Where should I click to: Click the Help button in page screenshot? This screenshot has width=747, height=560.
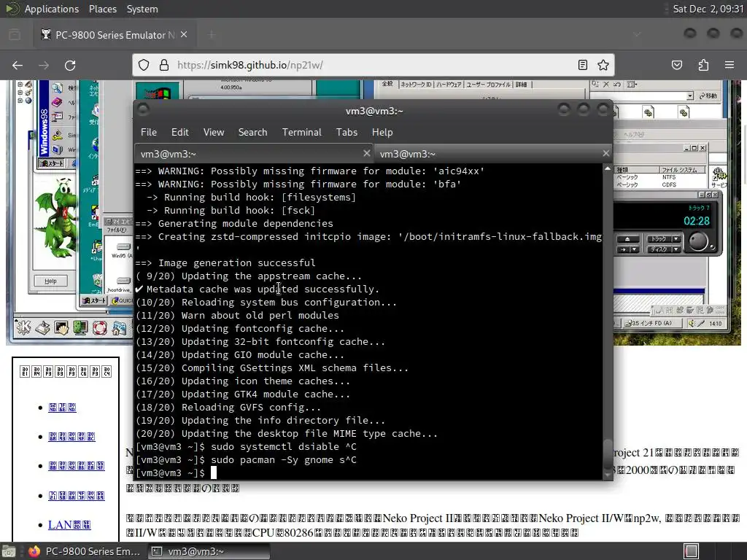click(x=50, y=281)
